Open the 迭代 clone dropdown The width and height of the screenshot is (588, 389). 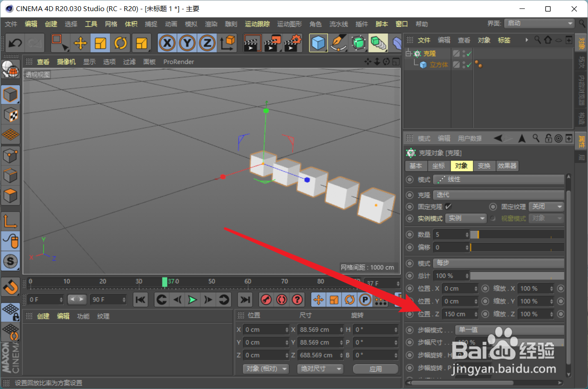499,195
